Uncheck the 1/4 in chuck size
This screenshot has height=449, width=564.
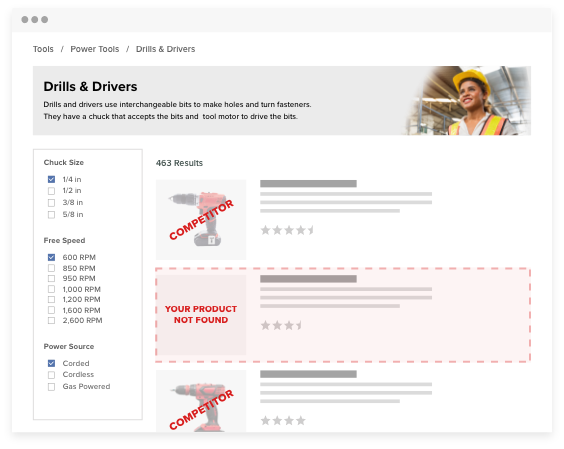coord(51,179)
